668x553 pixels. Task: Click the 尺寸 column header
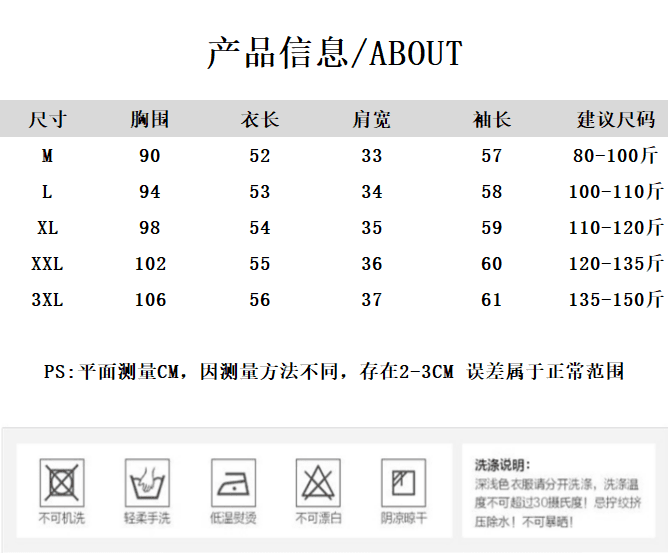coord(47,119)
